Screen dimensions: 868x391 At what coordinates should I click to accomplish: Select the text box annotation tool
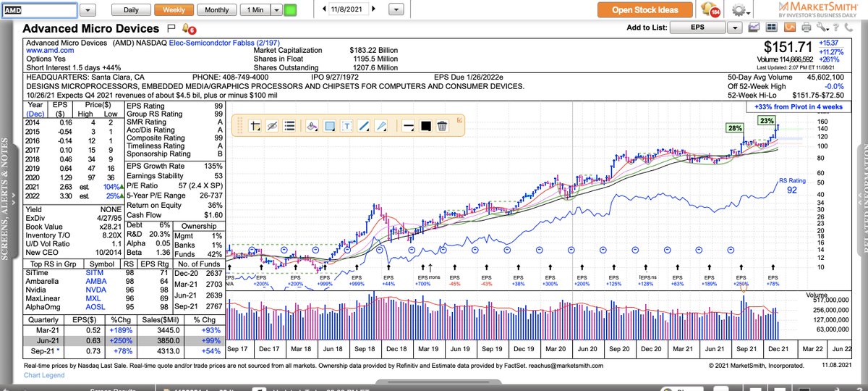tap(346, 125)
